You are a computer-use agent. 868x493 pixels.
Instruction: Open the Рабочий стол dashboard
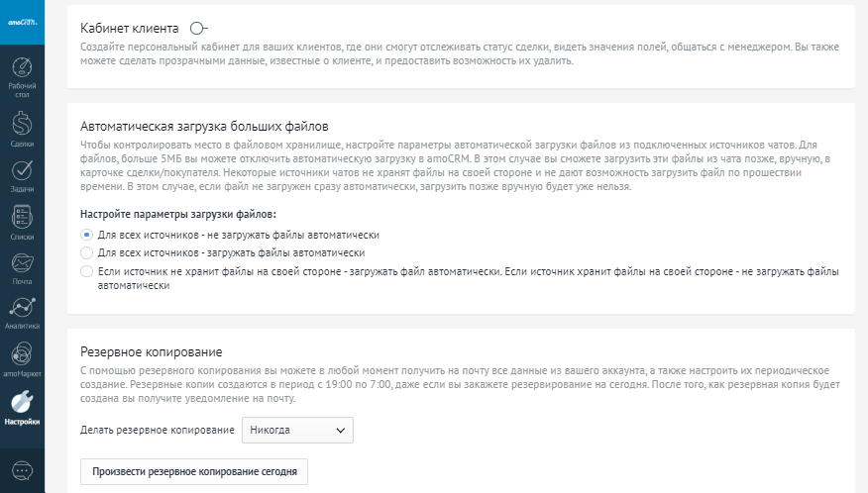click(x=22, y=78)
